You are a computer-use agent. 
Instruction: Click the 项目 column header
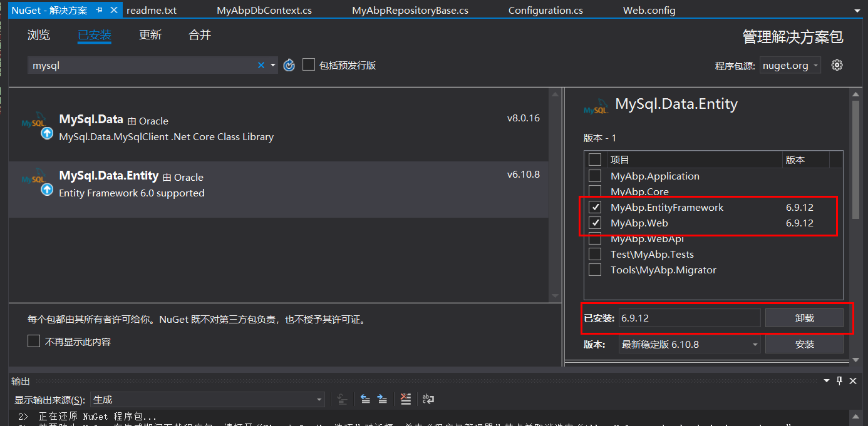pyautogui.click(x=694, y=160)
